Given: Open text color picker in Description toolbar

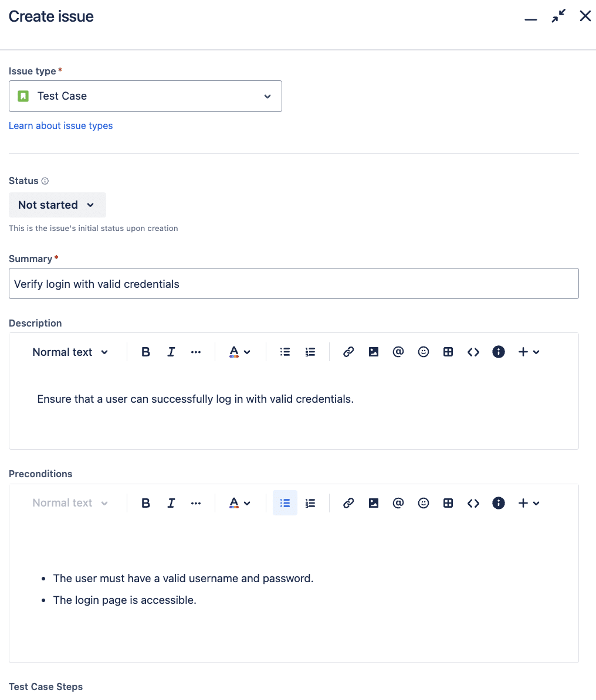Looking at the screenshot, I should click(239, 352).
